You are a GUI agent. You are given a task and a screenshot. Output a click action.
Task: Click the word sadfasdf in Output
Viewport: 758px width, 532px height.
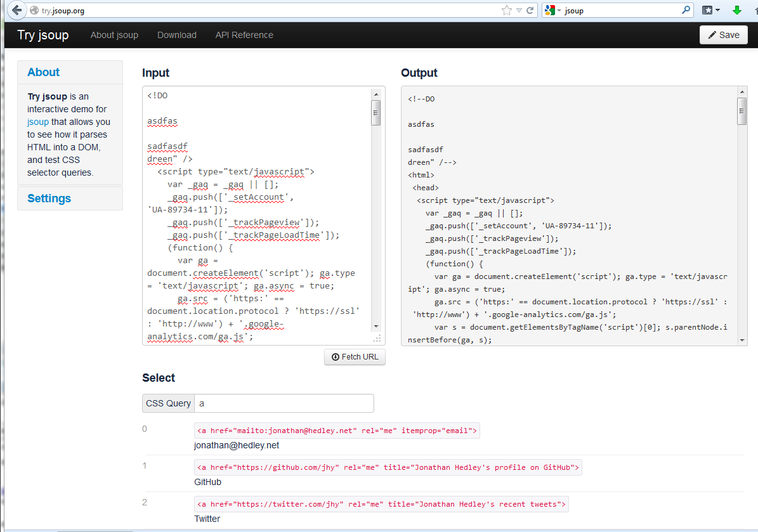[x=426, y=150]
